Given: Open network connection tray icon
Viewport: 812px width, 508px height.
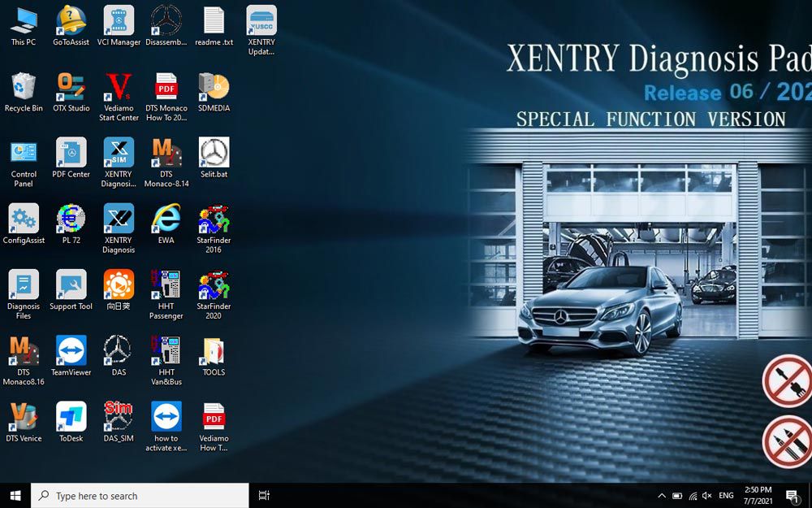Looking at the screenshot, I should click(693, 496).
